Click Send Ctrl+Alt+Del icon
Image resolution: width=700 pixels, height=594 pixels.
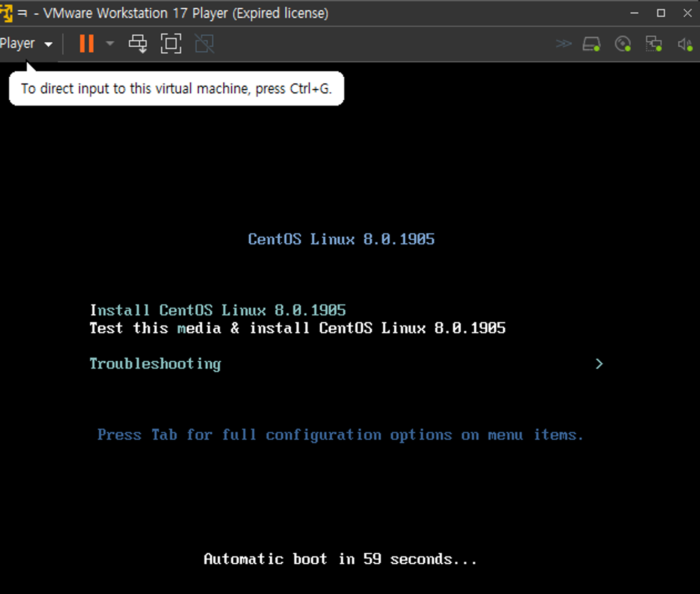pos(138,43)
